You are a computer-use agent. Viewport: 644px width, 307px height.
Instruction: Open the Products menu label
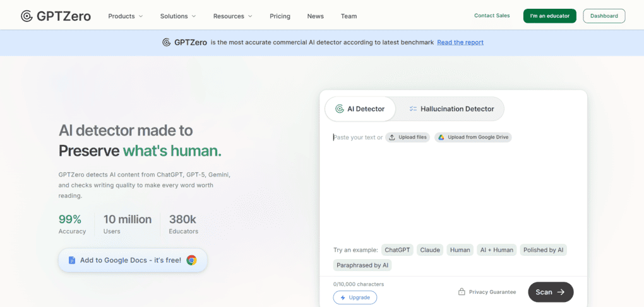(121, 16)
